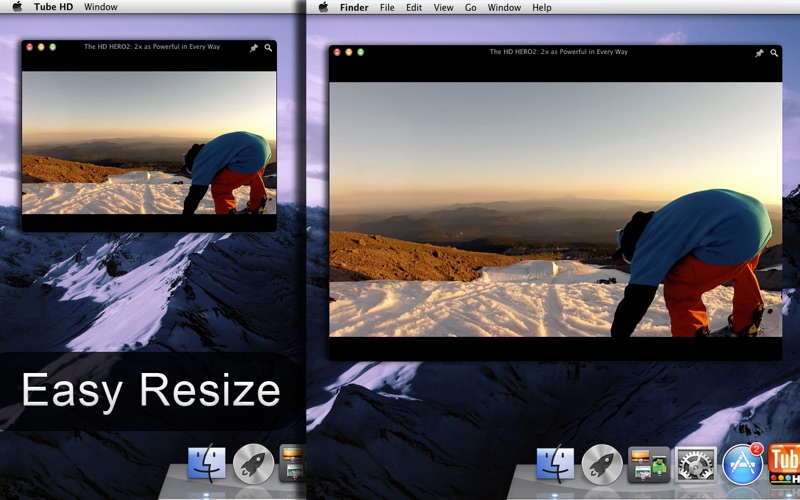Click the green zoom button on the larger window
The height and width of the screenshot is (500, 800).
coord(360,52)
